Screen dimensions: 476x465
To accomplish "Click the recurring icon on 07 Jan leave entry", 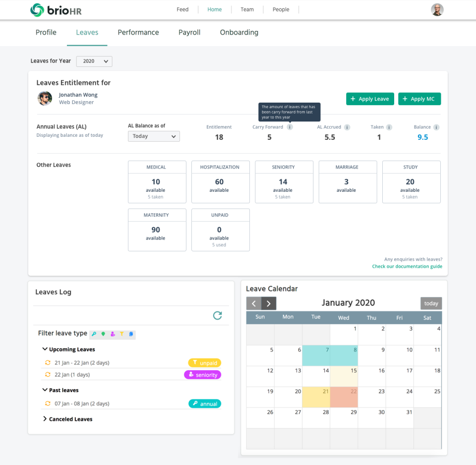I will [47, 403].
